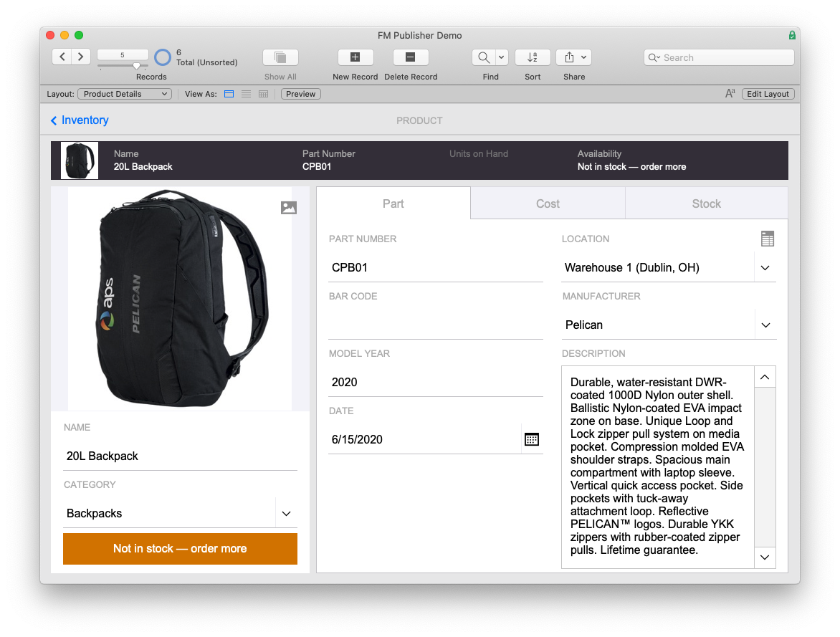The image size is (840, 637).
Task: Click the Name field 20L Backpack
Action: click(x=180, y=456)
